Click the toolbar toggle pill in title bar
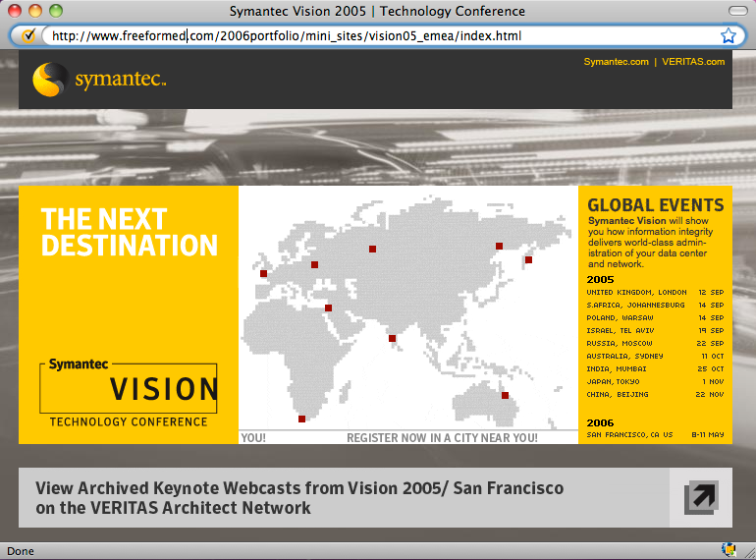This screenshot has height=560, width=756. [737, 11]
